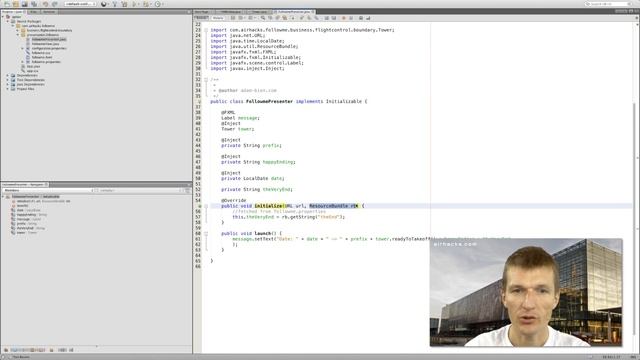This screenshot has width=640, height=360.
Task: Click the Start Macro Recording red dot icon
Action: click(x=344, y=18)
